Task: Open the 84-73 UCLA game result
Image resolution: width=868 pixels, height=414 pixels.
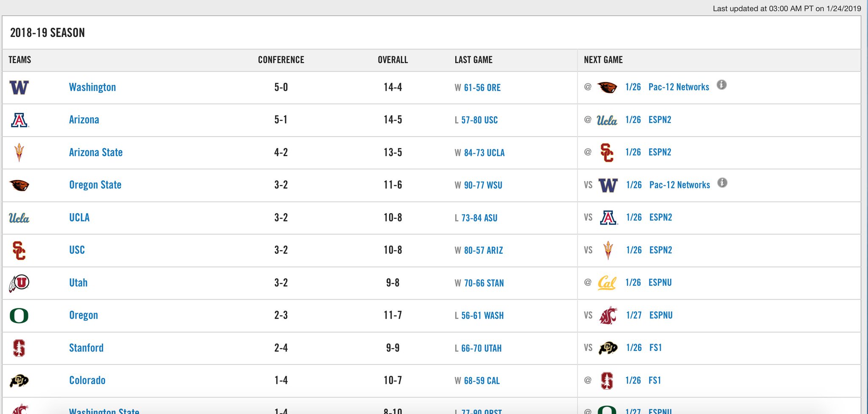Action: pos(484,153)
